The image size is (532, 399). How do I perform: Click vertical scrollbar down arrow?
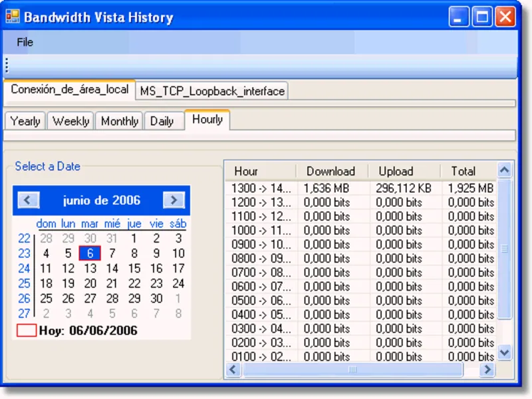pyautogui.click(x=505, y=352)
